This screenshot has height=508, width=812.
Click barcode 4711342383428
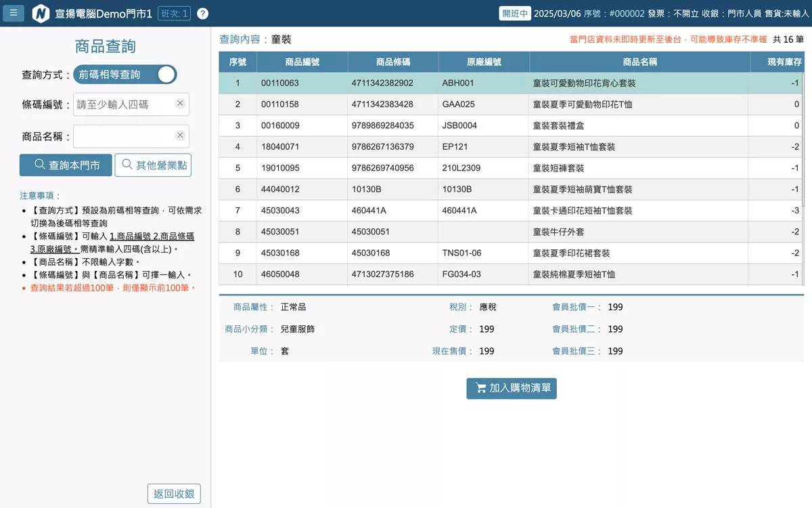(x=382, y=104)
